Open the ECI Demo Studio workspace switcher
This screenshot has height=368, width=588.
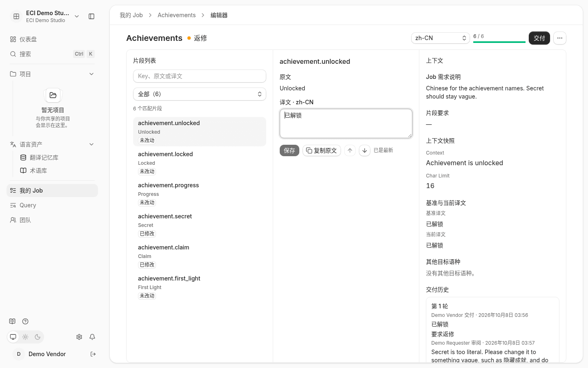point(45,16)
